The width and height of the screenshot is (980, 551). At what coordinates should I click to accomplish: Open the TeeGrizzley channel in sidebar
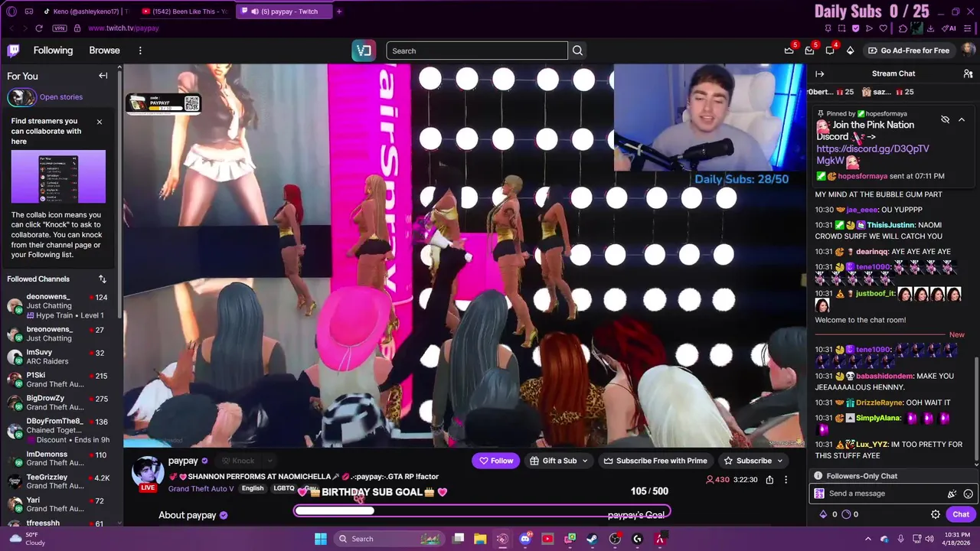click(x=60, y=481)
